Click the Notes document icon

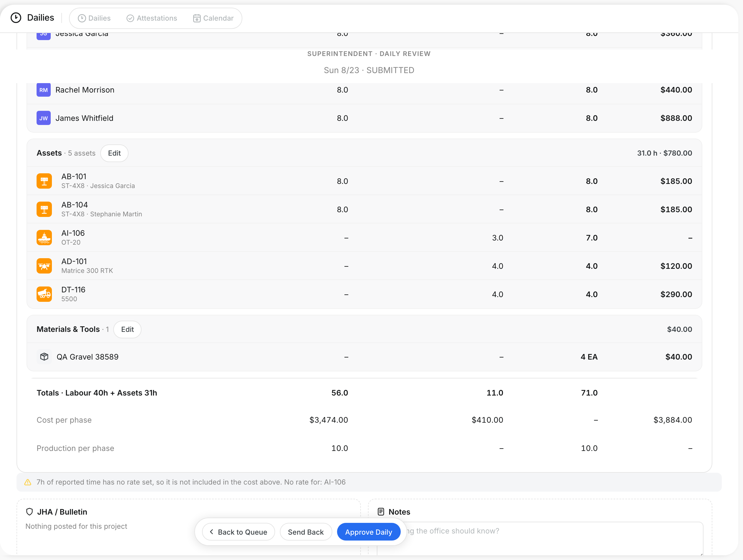click(381, 512)
